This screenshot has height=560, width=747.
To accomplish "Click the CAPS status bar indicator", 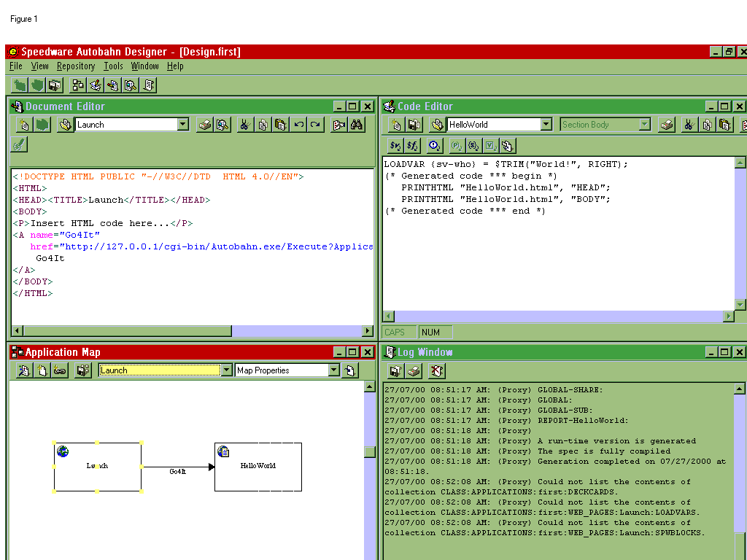I will [x=399, y=332].
